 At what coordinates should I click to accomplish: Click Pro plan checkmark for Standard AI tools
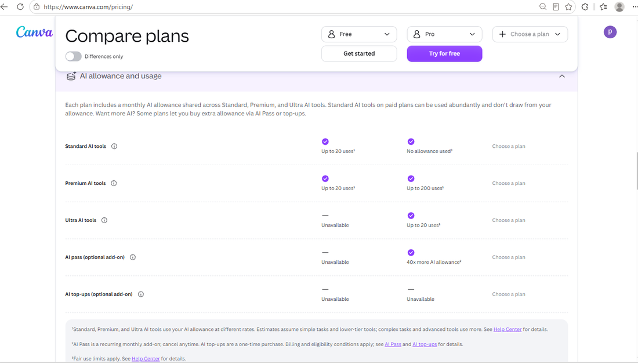(x=411, y=141)
